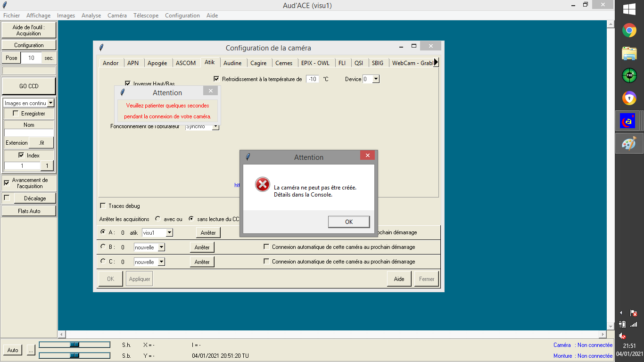644x362 pixels.
Task: Select camera B radio button
Action: (103, 247)
